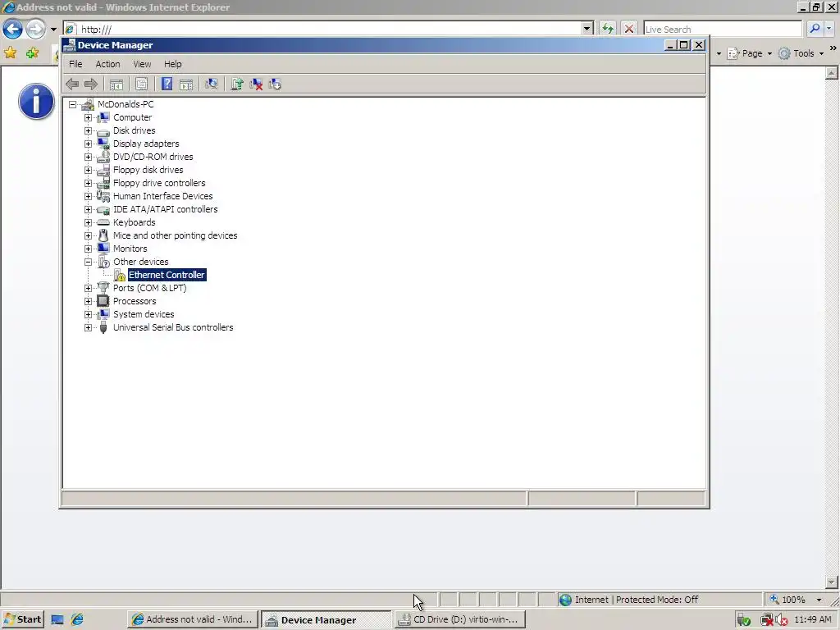Viewport: 840px width, 630px height.
Task: Click the IE Stop button with red X
Action: [629, 29]
